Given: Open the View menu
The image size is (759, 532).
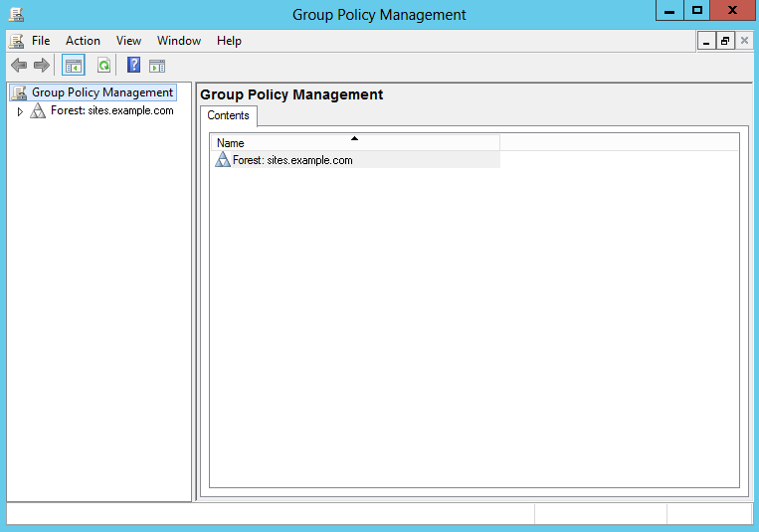Looking at the screenshot, I should tap(128, 41).
